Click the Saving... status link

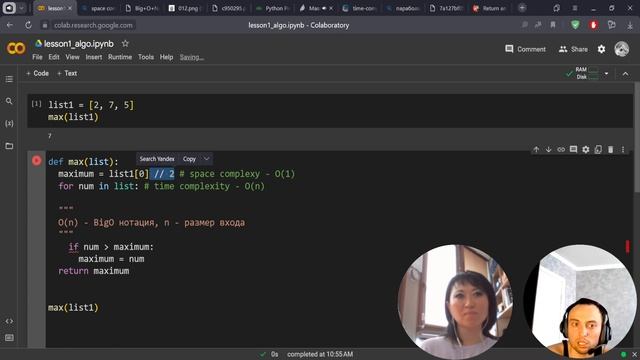[x=191, y=58]
